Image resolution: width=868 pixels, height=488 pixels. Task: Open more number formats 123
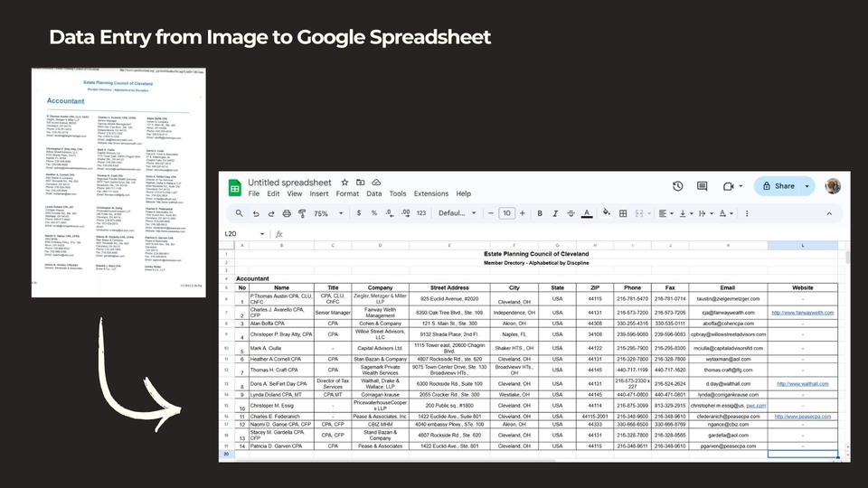coord(421,213)
